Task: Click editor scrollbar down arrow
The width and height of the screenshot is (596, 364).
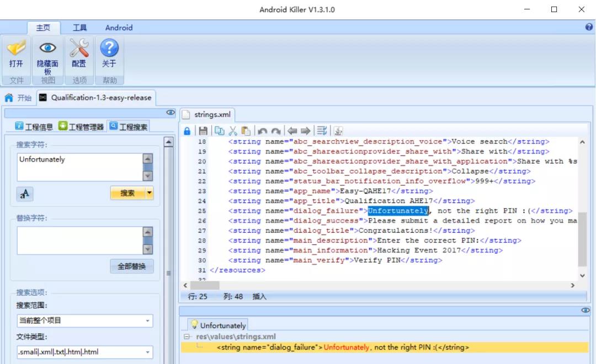Action: tap(582, 275)
